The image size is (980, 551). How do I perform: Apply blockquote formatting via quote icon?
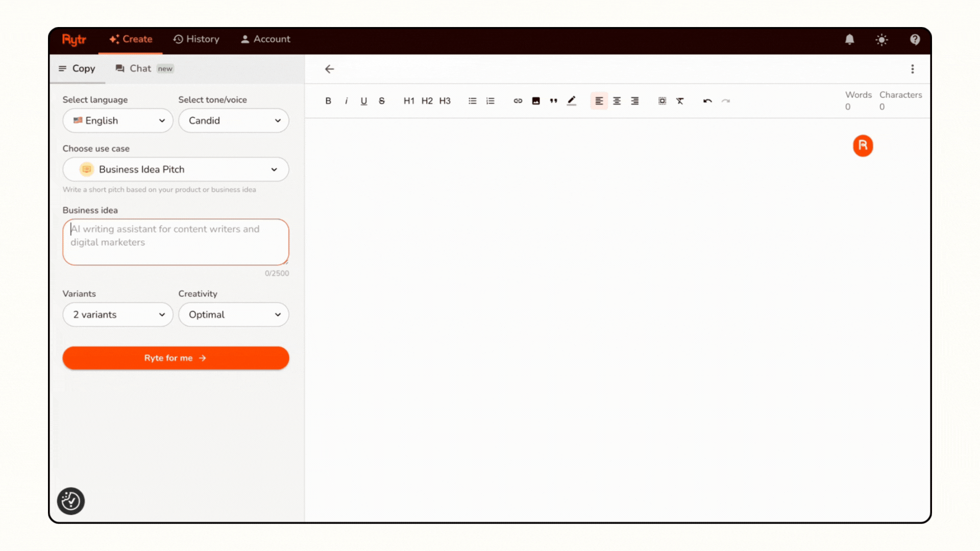point(553,101)
